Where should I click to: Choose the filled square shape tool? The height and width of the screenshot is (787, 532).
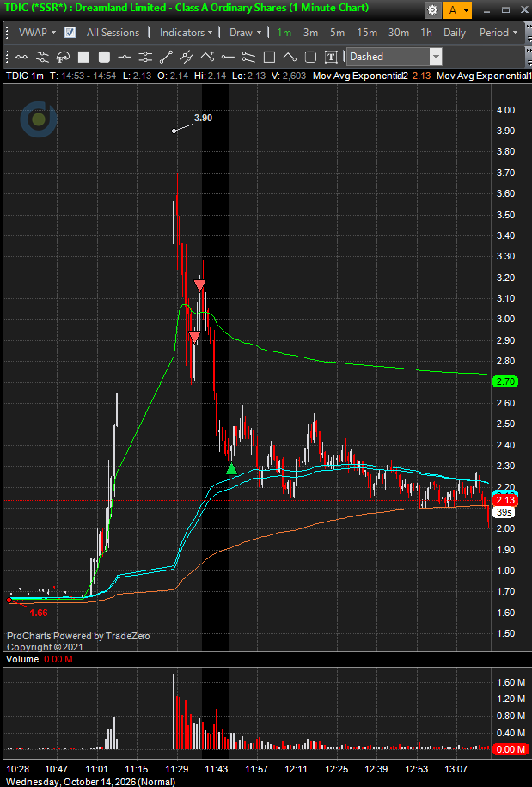83,57
